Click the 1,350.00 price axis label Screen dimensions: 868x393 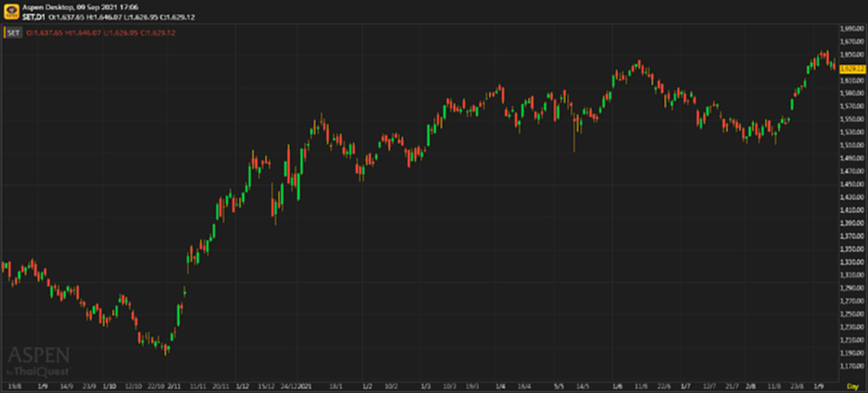click(x=853, y=249)
